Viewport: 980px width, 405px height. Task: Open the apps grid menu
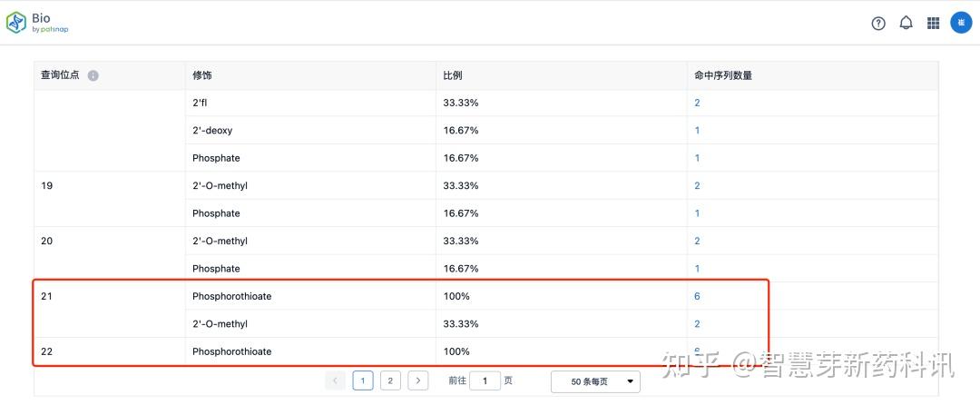point(933,24)
